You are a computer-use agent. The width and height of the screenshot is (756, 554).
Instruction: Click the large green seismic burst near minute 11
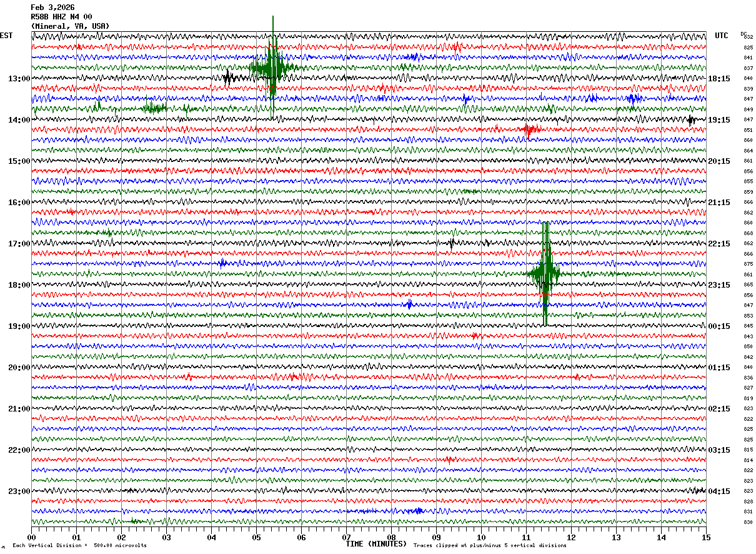point(545,273)
